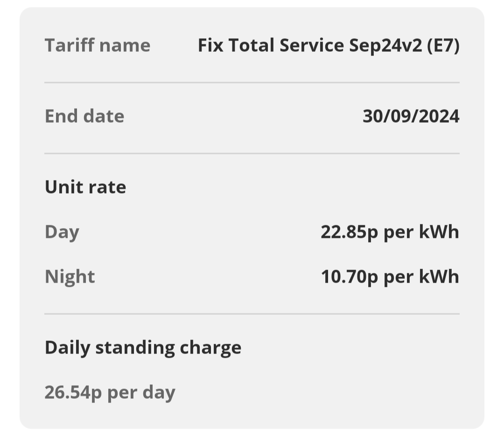Click the "Night" rate label
The image size is (504, 437).
70,277
